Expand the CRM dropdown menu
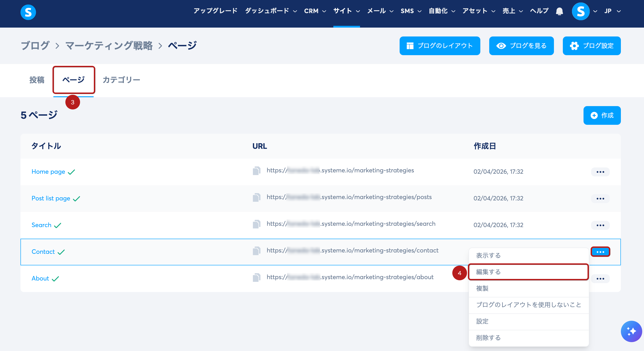Viewport: 644px width, 351px height. coord(315,11)
